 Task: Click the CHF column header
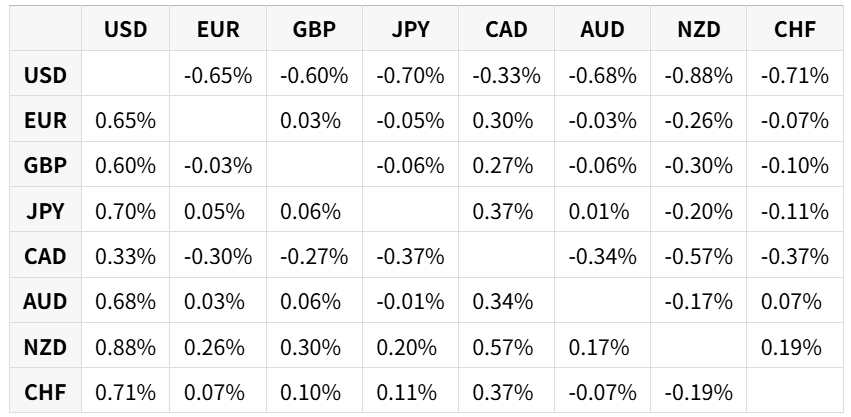click(795, 28)
